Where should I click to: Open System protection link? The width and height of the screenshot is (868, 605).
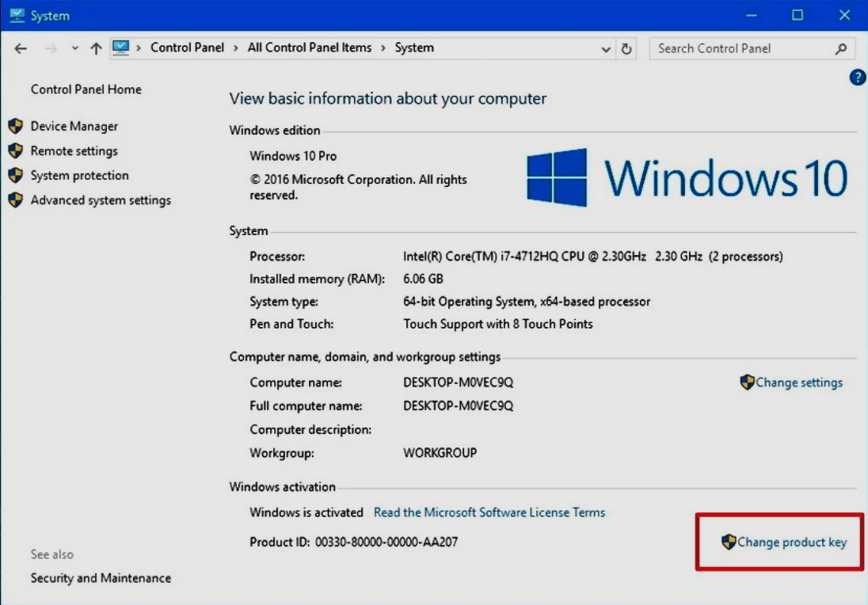point(79,175)
